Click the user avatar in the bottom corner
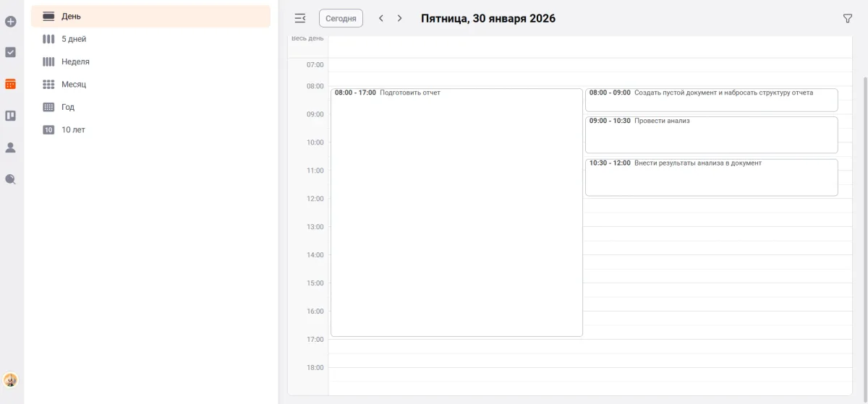The width and height of the screenshot is (868, 404). [x=11, y=379]
